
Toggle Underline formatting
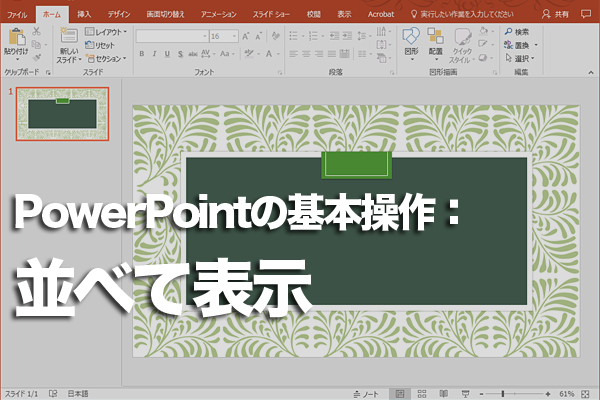point(167,54)
